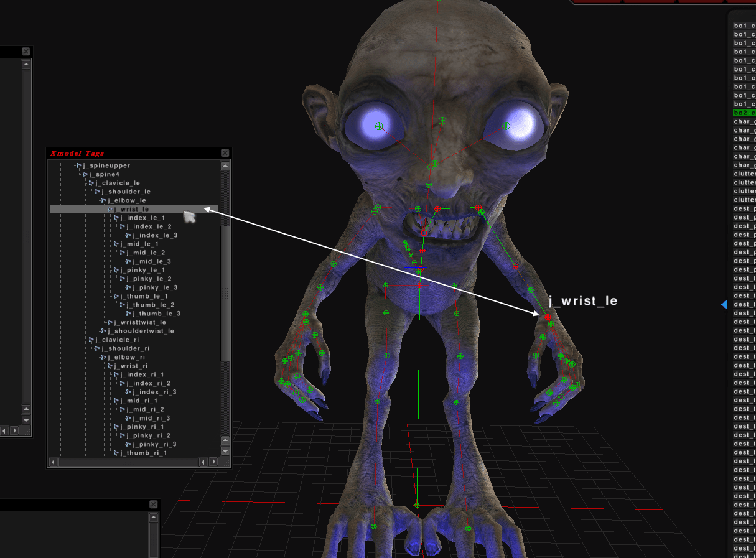Select the green highlighted bo2 model entry
This screenshot has width=756, height=558.
click(x=744, y=113)
